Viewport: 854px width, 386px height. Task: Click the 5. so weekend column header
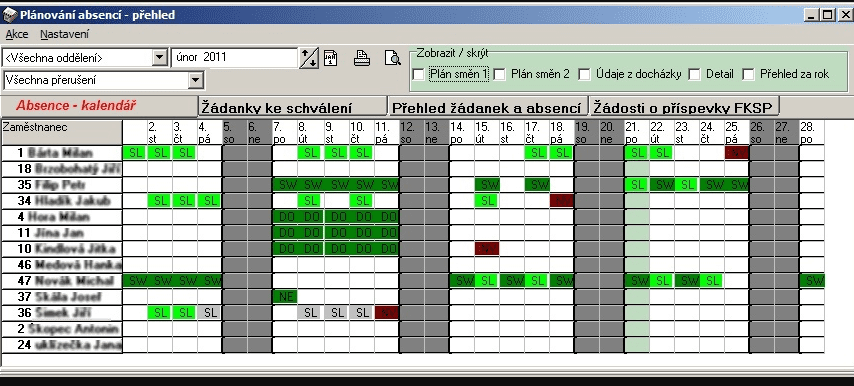coord(235,132)
